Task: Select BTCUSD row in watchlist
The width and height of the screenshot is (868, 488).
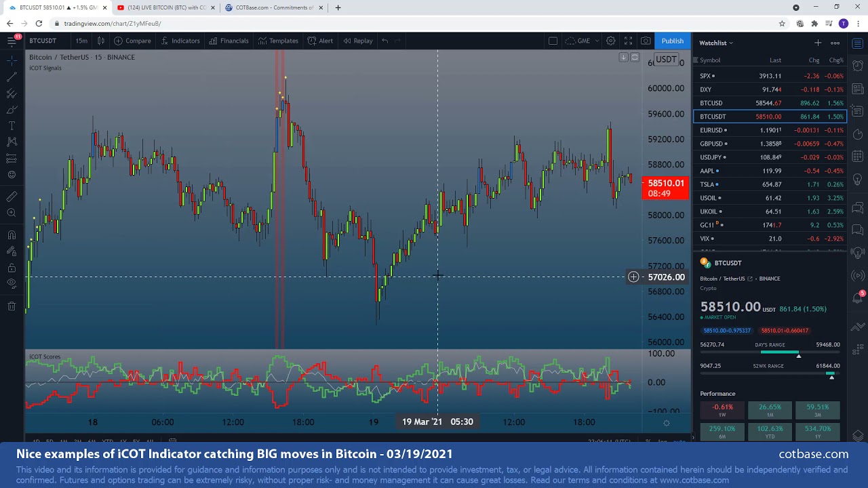Action: click(770, 103)
